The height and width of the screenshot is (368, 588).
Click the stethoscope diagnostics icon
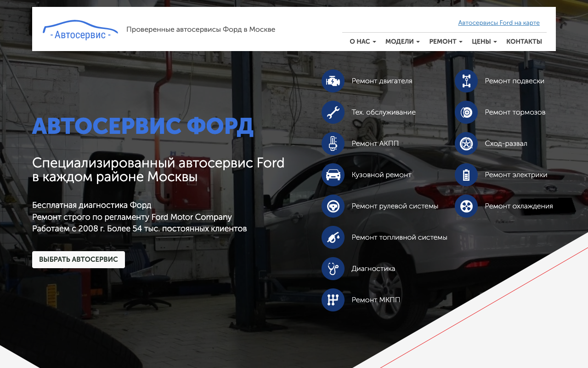pos(333,269)
